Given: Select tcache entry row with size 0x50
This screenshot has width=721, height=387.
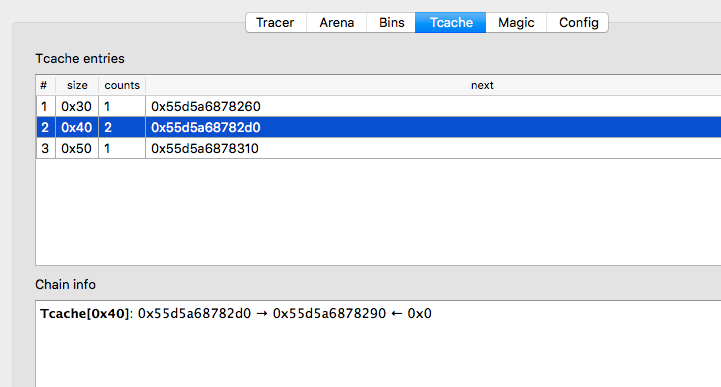Looking at the screenshot, I should coord(378,148).
